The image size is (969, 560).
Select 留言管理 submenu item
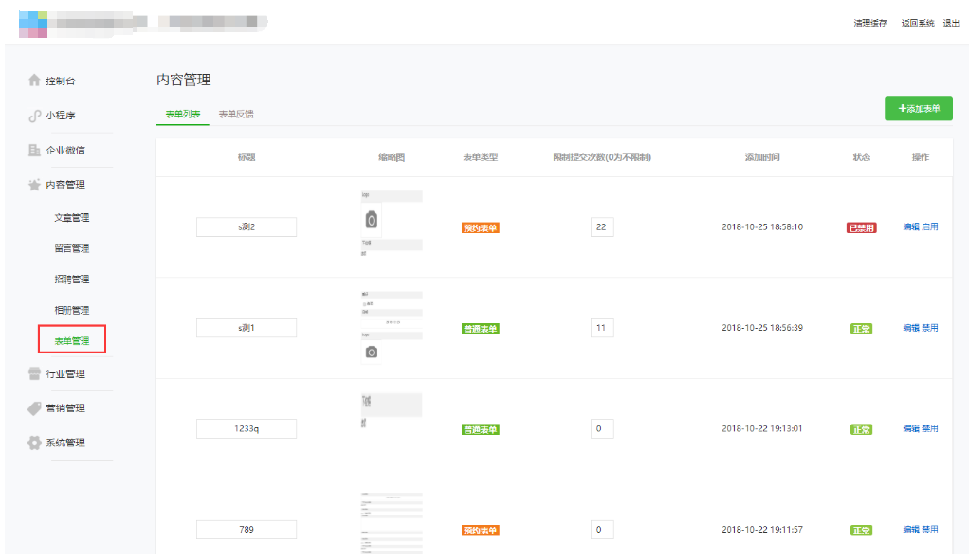pos(72,248)
